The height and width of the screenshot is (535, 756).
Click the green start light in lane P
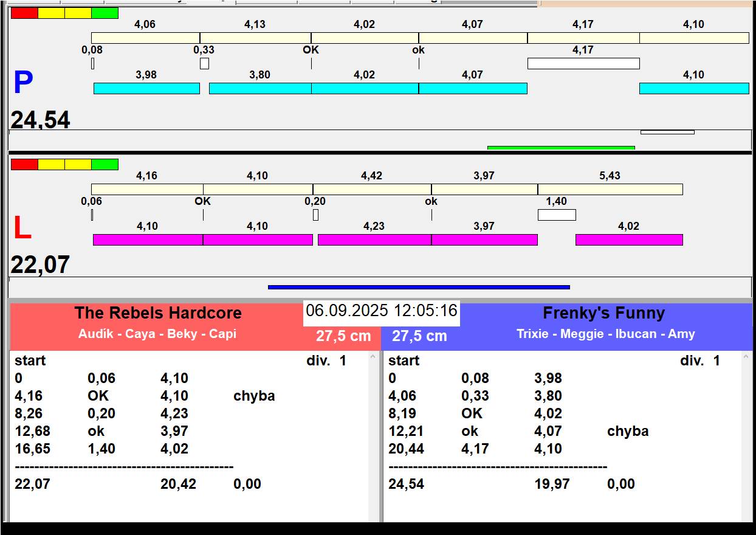[105, 13]
